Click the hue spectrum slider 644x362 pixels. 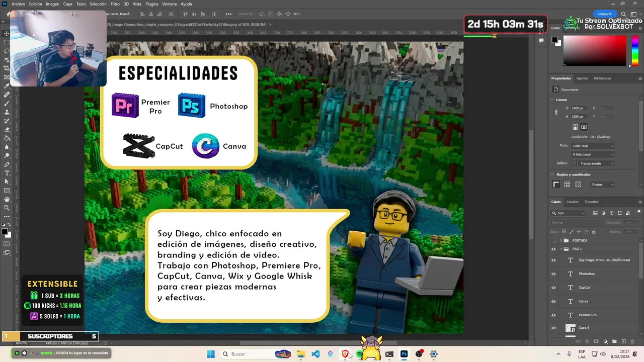pos(635,50)
